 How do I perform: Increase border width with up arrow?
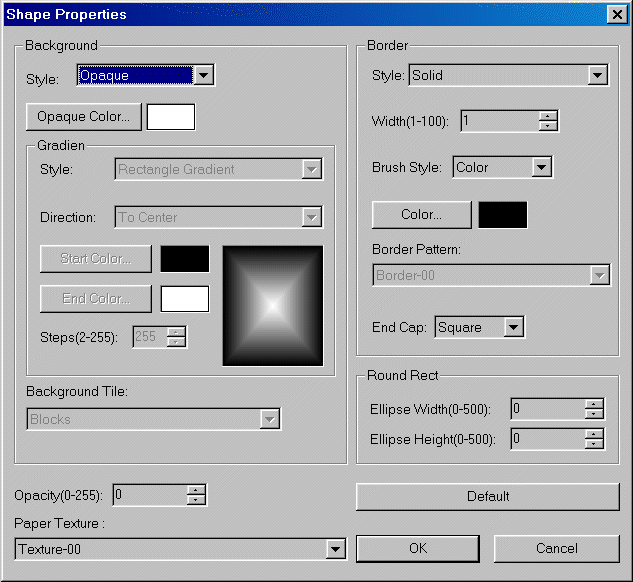tap(547, 116)
